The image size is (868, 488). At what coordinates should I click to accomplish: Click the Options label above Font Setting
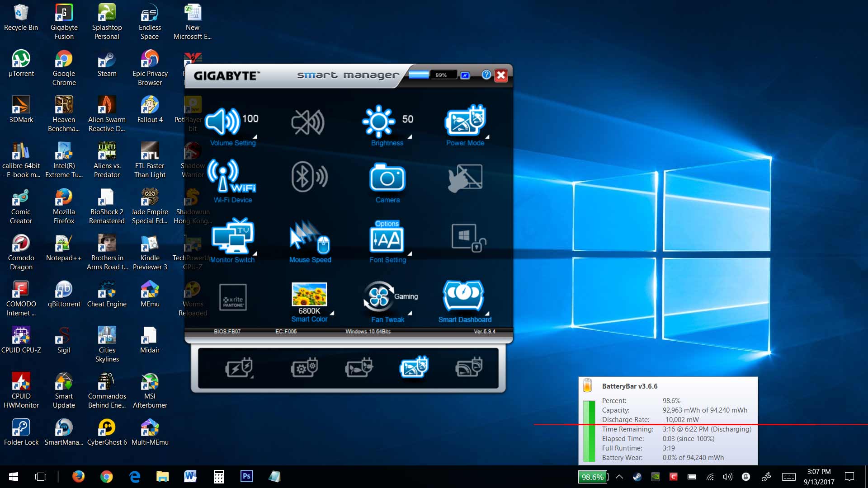point(387,223)
